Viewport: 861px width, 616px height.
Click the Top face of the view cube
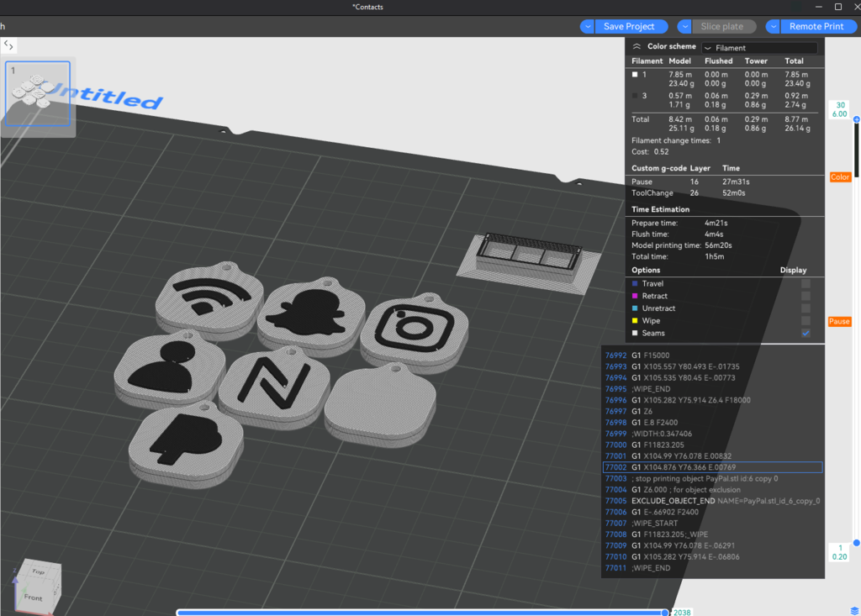[38, 571]
